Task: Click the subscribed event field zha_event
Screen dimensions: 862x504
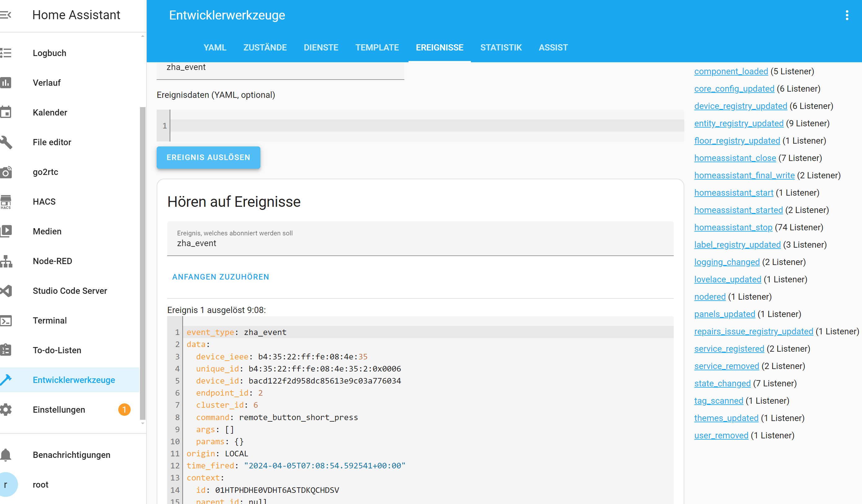Action: 420,243
